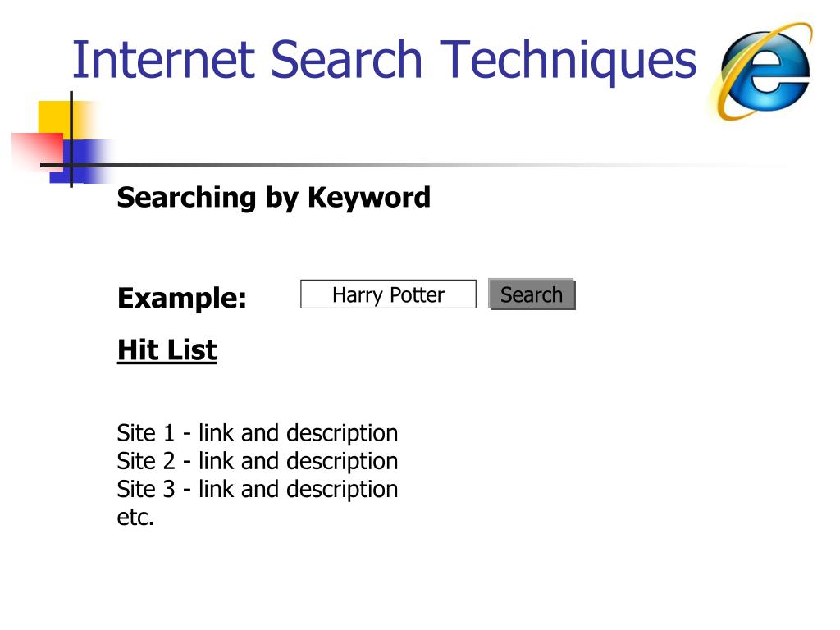
Task: Select the Searching by Keyword heading
Action: (x=274, y=198)
